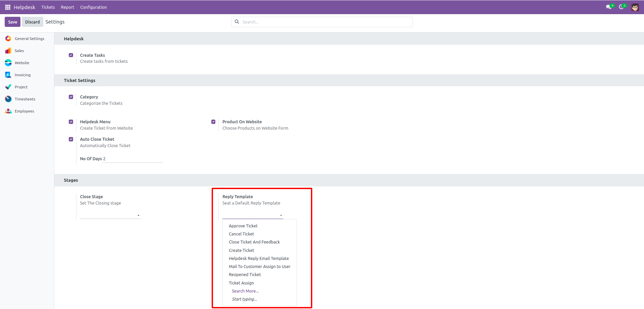The height and width of the screenshot is (309, 644).
Task: Open Invoicing settings section label
Action: (x=22, y=75)
